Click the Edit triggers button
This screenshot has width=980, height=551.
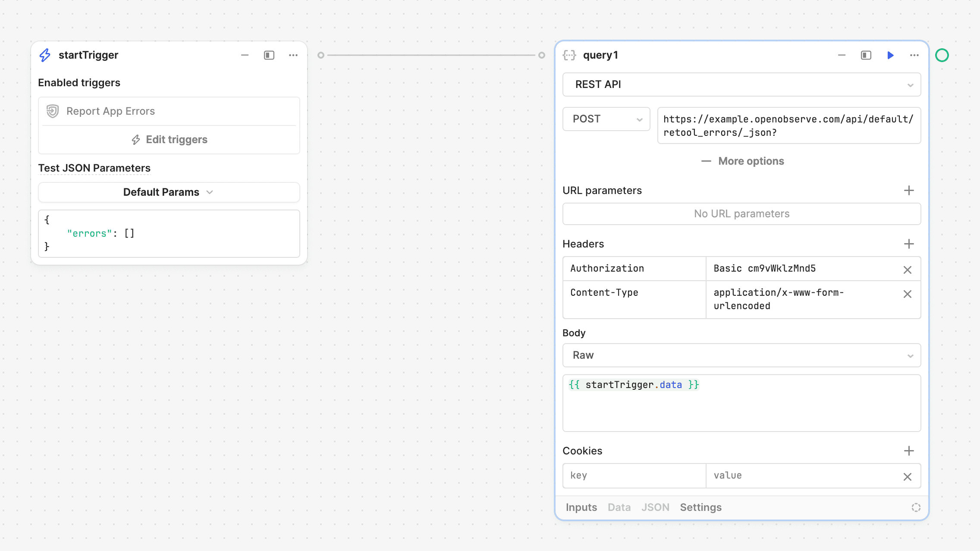pyautogui.click(x=169, y=139)
